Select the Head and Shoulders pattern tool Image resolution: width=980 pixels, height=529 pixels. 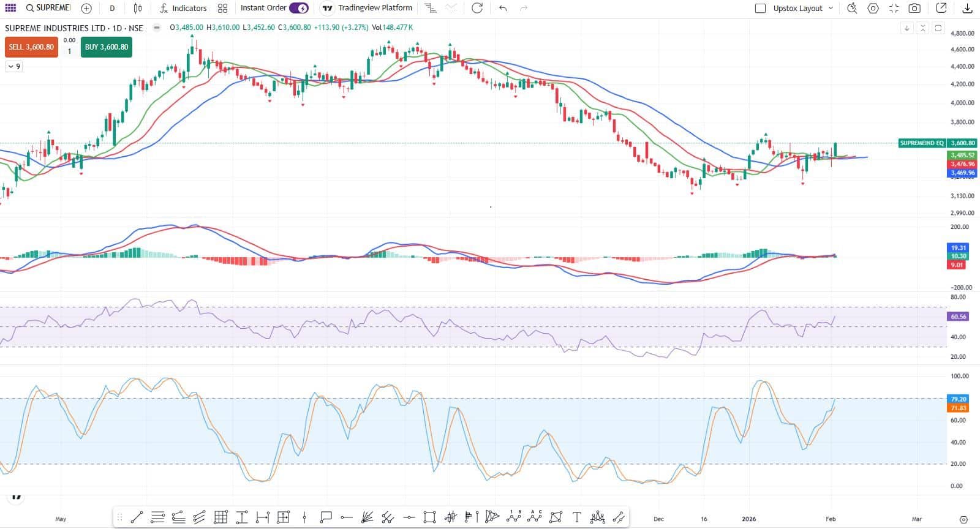point(597,517)
